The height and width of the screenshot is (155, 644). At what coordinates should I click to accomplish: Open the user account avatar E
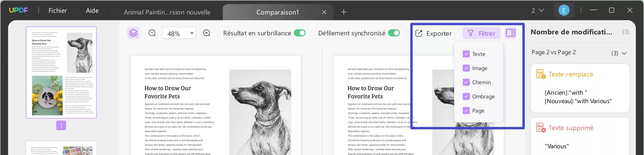[x=564, y=10]
